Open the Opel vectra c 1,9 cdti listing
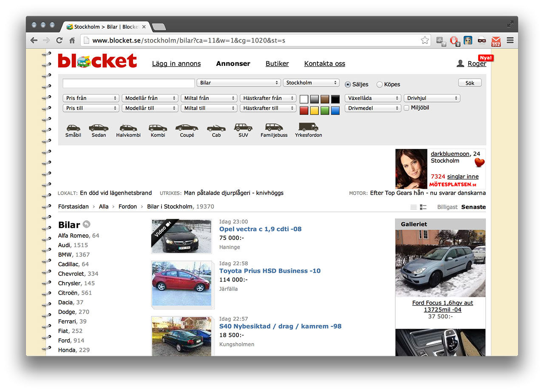Image resolution: width=544 pixels, height=392 pixels. pyautogui.click(x=260, y=229)
